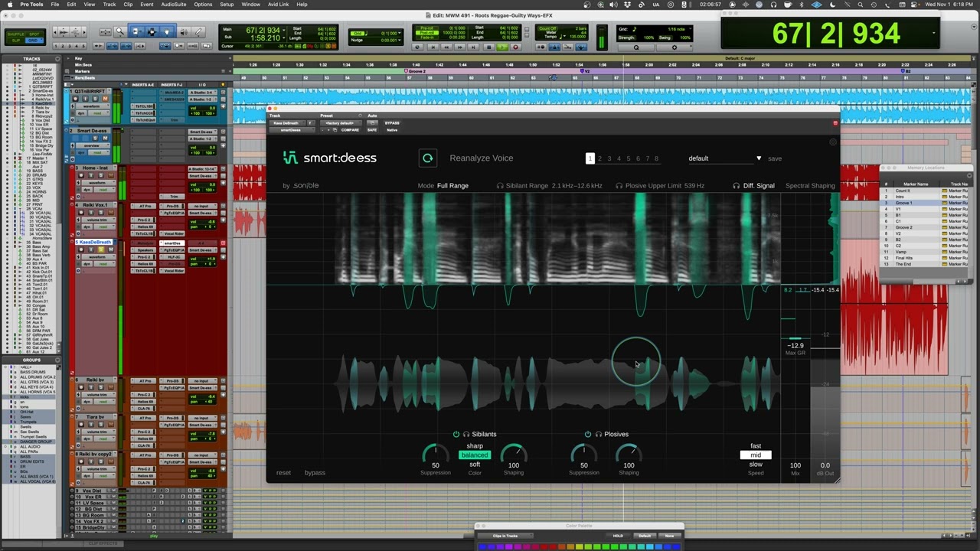This screenshot has height=551, width=980.
Task: Click headphone icon beside Plosives label
Action: click(598, 435)
